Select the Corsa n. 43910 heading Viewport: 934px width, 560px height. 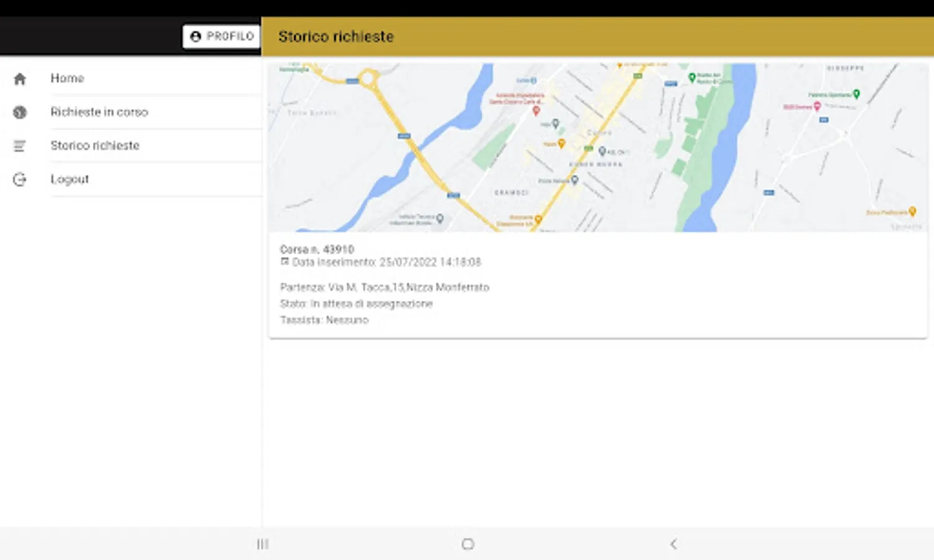pyautogui.click(x=317, y=249)
